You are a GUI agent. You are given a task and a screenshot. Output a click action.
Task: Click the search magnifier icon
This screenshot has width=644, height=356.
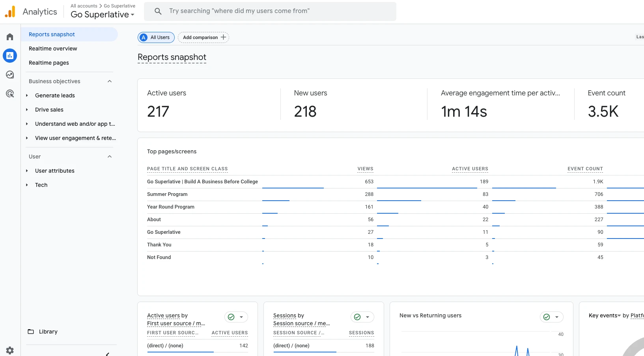tap(158, 11)
